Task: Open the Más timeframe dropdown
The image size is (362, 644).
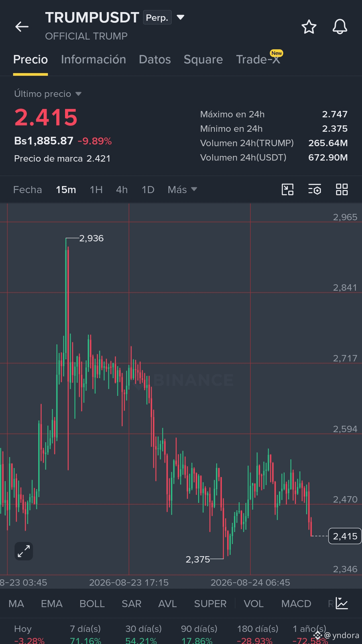Action: (x=182, y=190)
